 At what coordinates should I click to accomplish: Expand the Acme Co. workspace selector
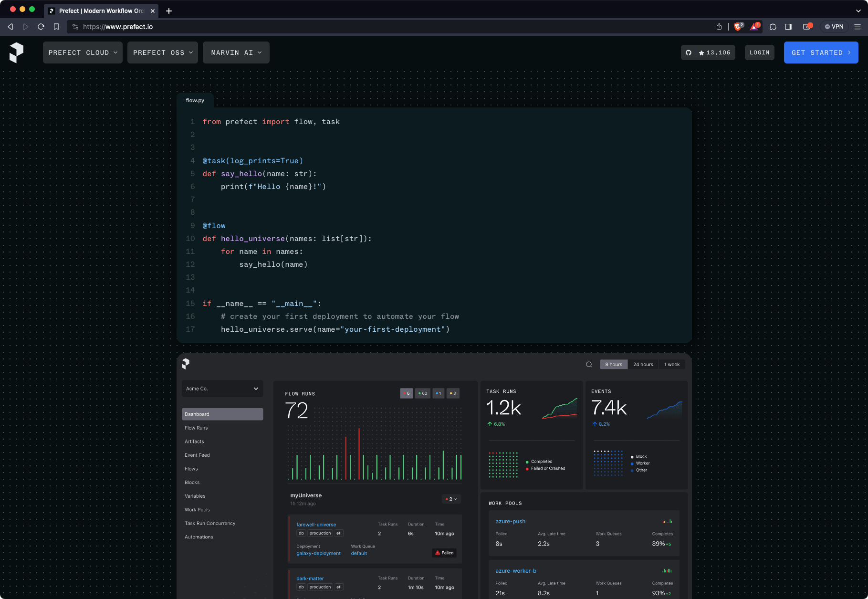point(222,389)
